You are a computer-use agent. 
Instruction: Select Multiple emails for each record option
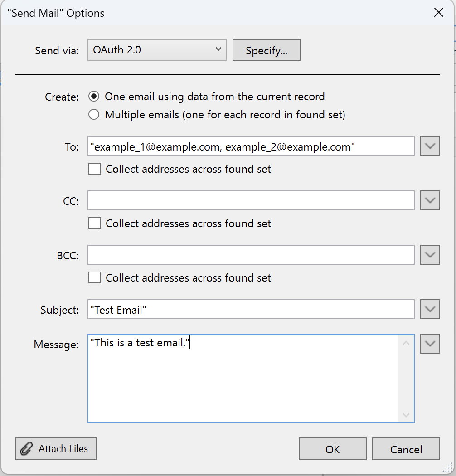(94, 115)
